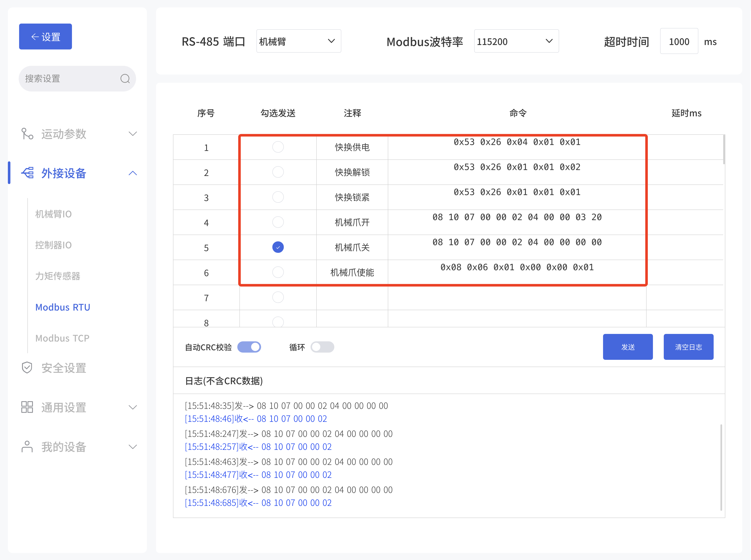Click log entry at 15:51:48:35 发
This screenshot has height=560, width=751.
tap(286, 406)
